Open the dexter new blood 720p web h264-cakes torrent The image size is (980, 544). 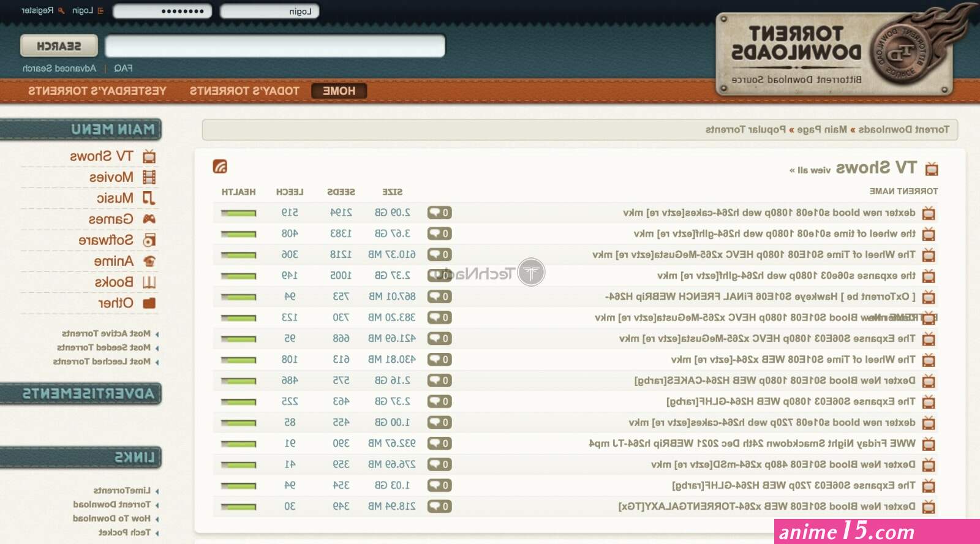772,422
